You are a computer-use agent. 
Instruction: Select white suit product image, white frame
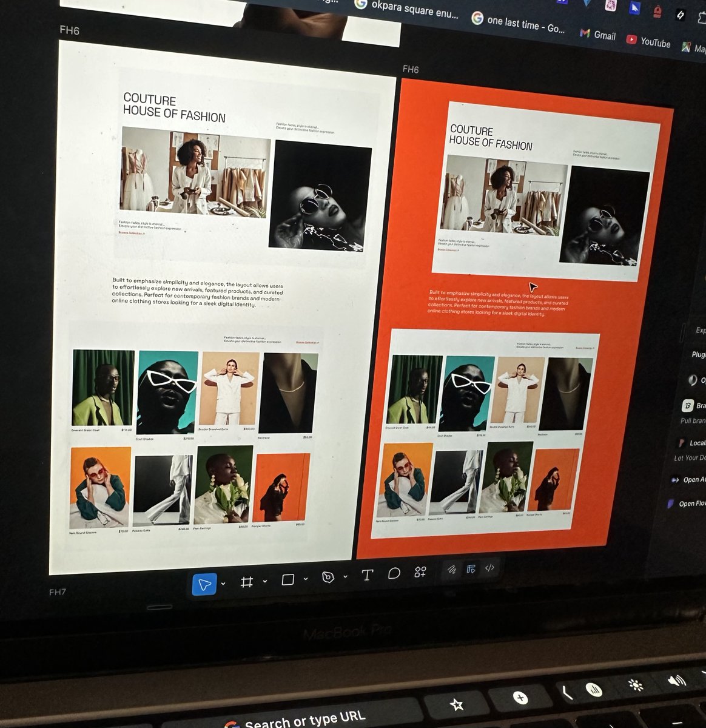[229, 388]
